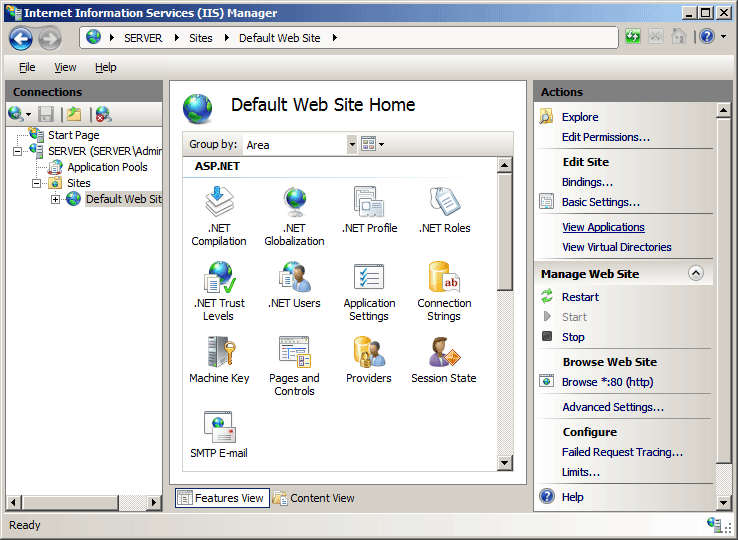Open the Limits action link
The image size is (738, 540).
pyautogui.click(x=581, y=472)
